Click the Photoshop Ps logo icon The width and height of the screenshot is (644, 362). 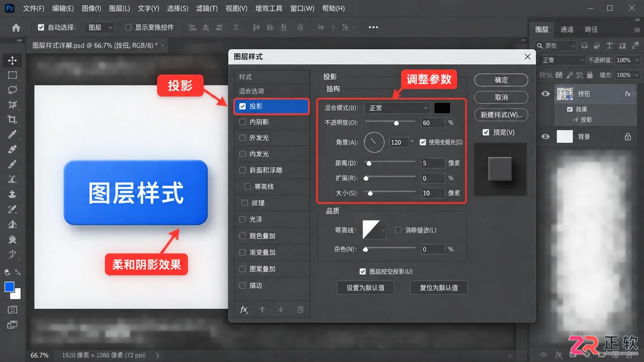(9, 8)
